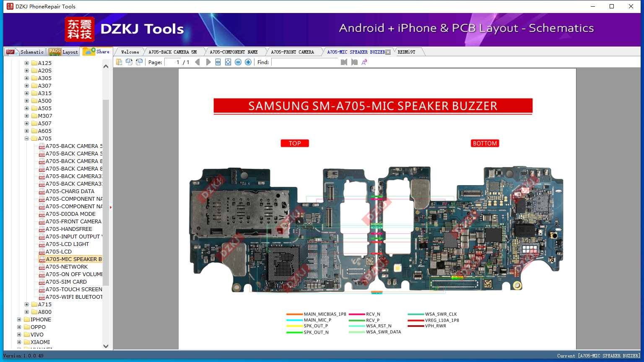The width and height of the screenshot is (644, 362).
Task: Click the IPHONE folder icon
Action: pyautogui.click(x=27, y=320)
